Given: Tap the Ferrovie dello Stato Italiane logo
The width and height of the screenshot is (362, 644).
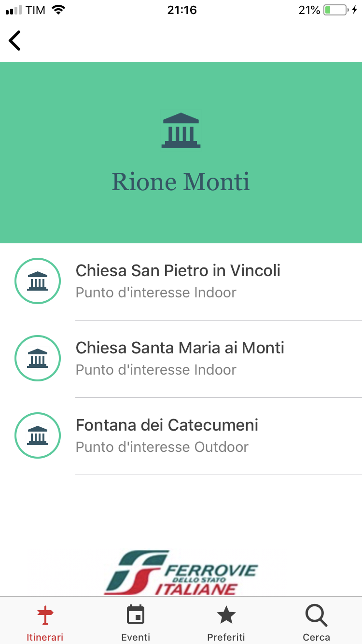Looking at the screenshot, I should pyautogui.click(x=181, y=573).
